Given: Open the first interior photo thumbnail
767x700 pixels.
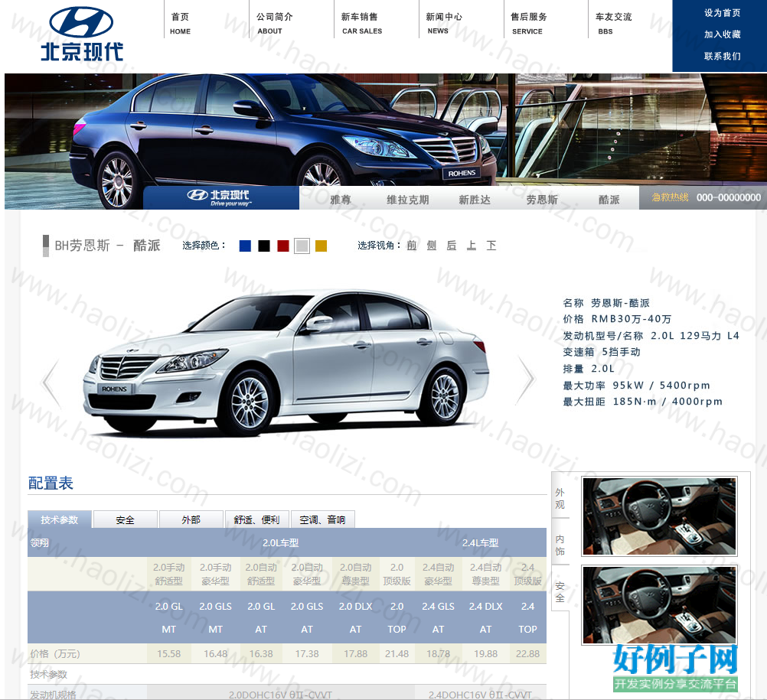Looking at the screenshot, I should (x=659, y=516).
